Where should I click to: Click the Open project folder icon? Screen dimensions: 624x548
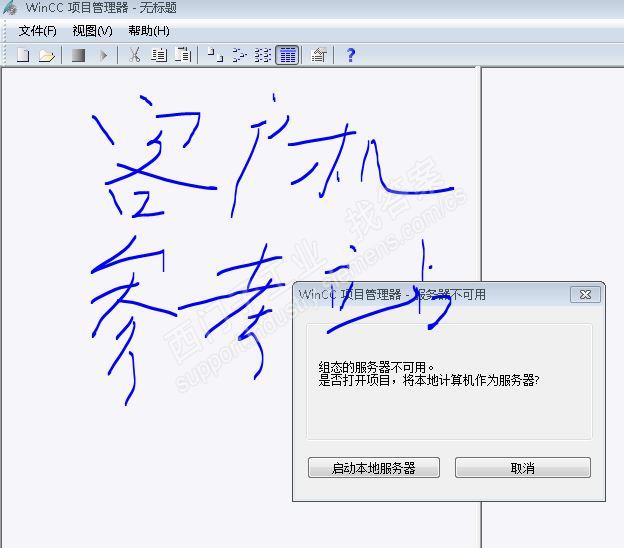[47, 55]
